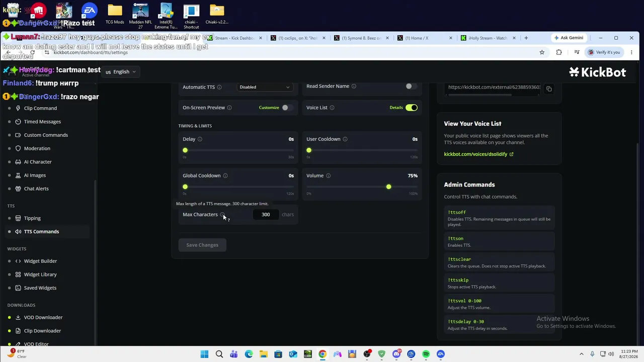Copy the KickBot external URL
The image size is (644, 362).
point(549,89)
